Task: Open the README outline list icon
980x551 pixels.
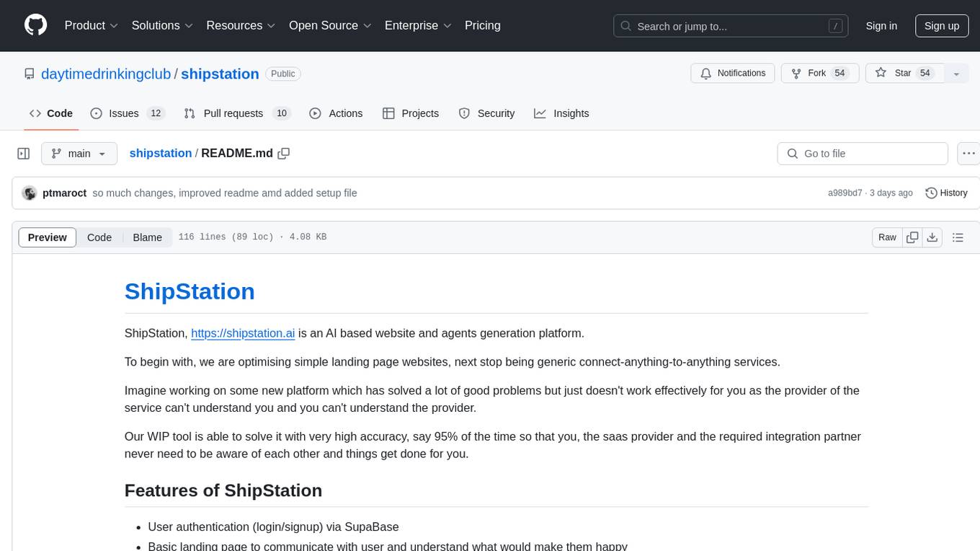Action: (958, 237)
